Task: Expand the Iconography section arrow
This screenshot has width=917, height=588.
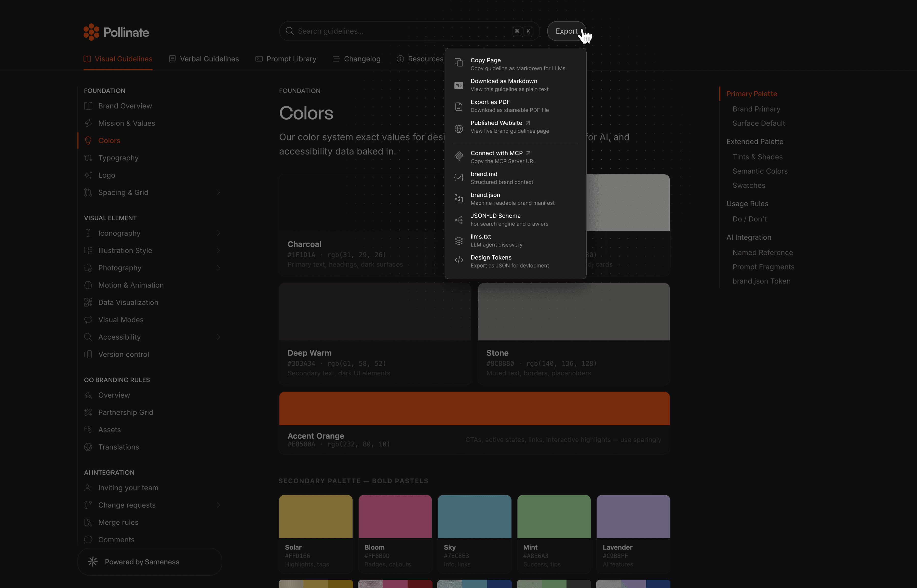Action: 218,233
